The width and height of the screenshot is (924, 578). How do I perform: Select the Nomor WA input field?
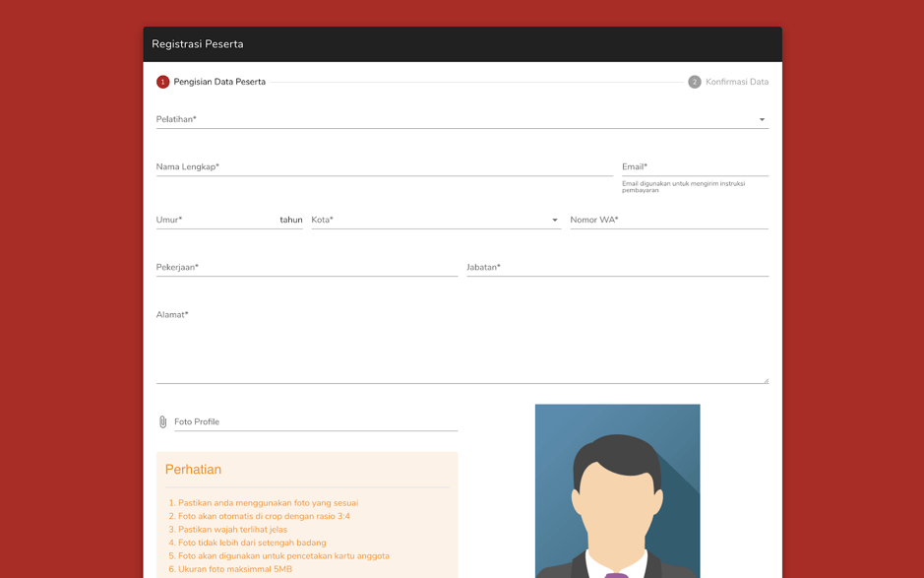[668, 221]
